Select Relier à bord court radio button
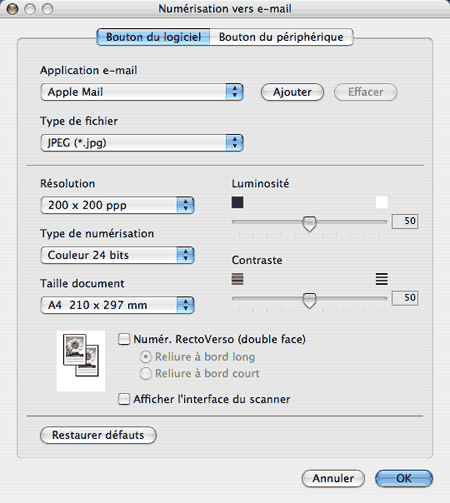The width and height of the screenshot is (450, 503). pyautogui.click(x=146, y=373)
